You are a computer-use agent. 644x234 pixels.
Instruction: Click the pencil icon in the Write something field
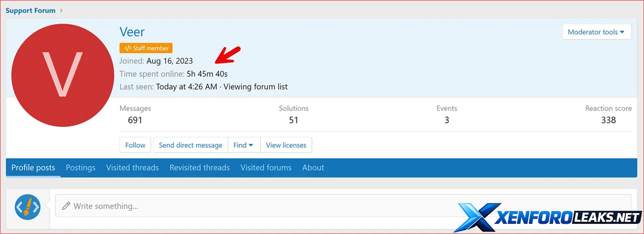(66, 206)
